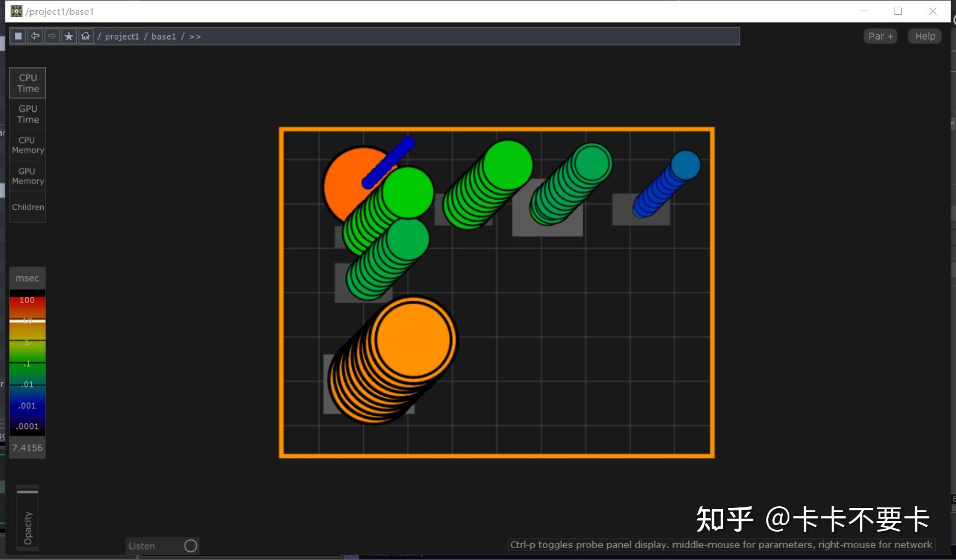Open the Help panel
The width and height of the screenshot is (956, 560).
924,36
